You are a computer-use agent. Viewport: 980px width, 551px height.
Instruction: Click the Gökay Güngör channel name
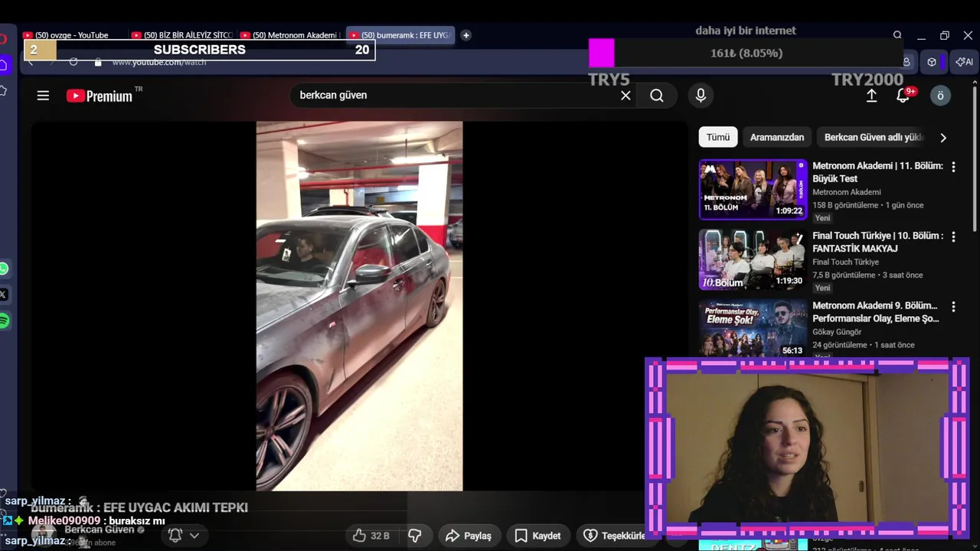837,332
